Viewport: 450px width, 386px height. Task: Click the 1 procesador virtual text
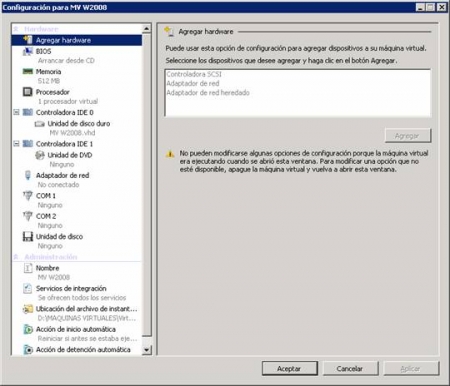coord(68,101)
